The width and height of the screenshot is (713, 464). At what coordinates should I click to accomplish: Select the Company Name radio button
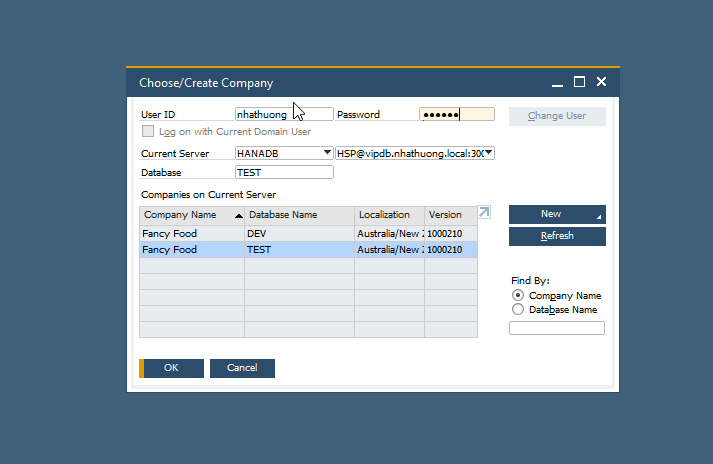tap(517, 296)
